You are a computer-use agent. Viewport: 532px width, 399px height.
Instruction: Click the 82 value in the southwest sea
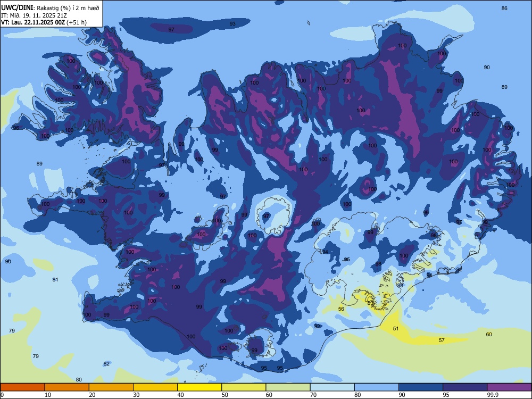pos(106,363)
